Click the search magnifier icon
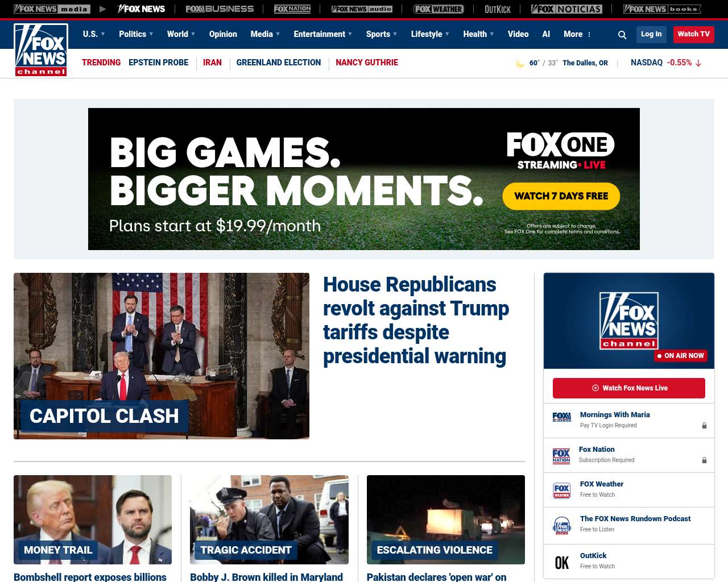 [622, 35]
